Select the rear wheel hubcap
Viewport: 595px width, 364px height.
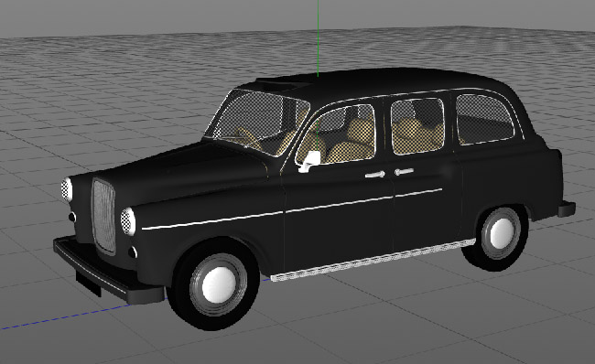502,233
